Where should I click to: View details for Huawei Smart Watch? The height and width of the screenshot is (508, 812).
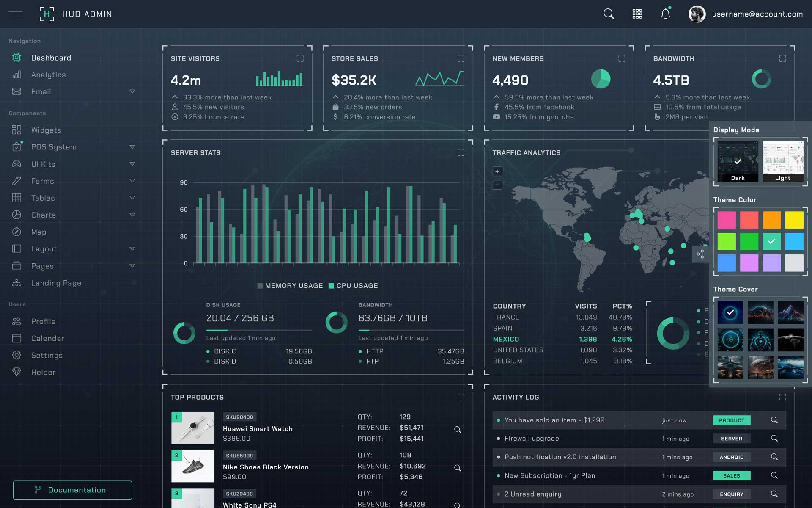pyautogui.click(x=458, y=430)
